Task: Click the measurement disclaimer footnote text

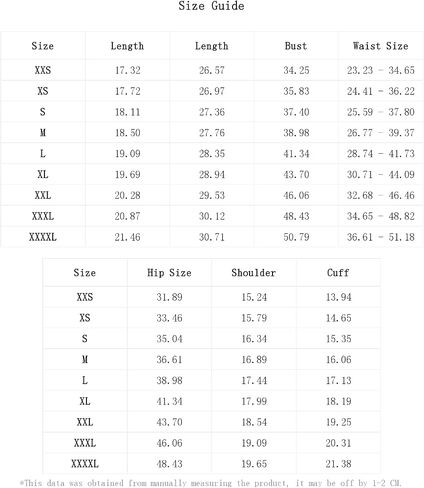Action: tap(211, 483)
